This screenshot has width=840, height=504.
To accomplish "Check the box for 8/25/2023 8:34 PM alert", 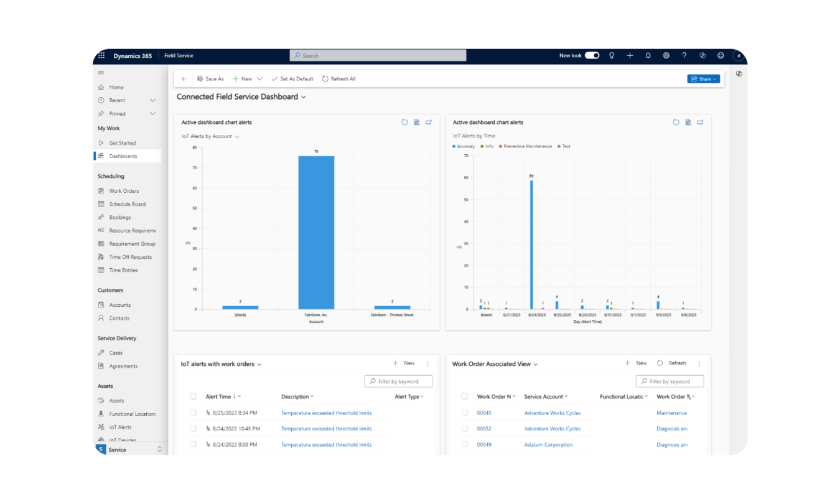I will pyautogui.click(x=193, y=413).
